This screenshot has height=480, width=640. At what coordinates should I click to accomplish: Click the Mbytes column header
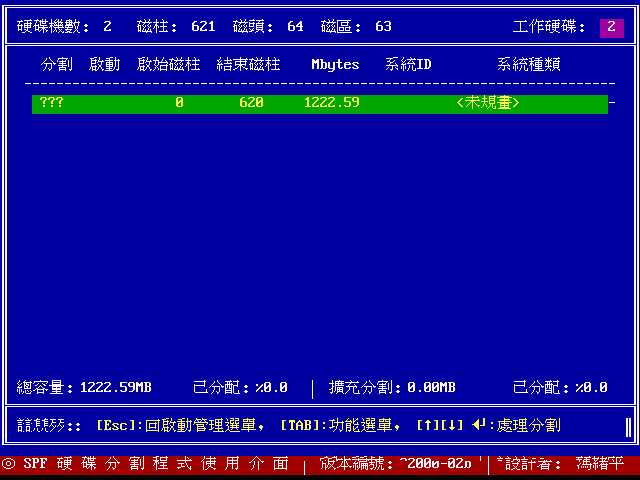[335, 65]
